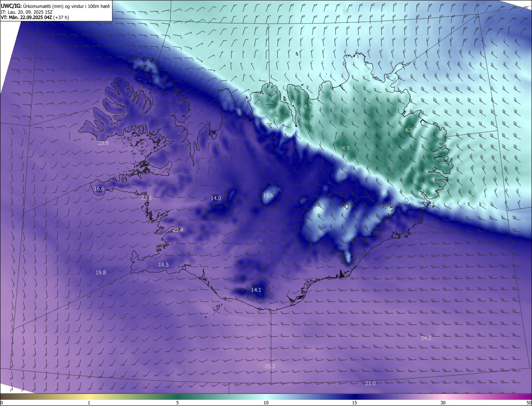The image size is (532, 406).
Task: Click the 4.7 value label
Action: pyautogui.click(x=308, y=107)
